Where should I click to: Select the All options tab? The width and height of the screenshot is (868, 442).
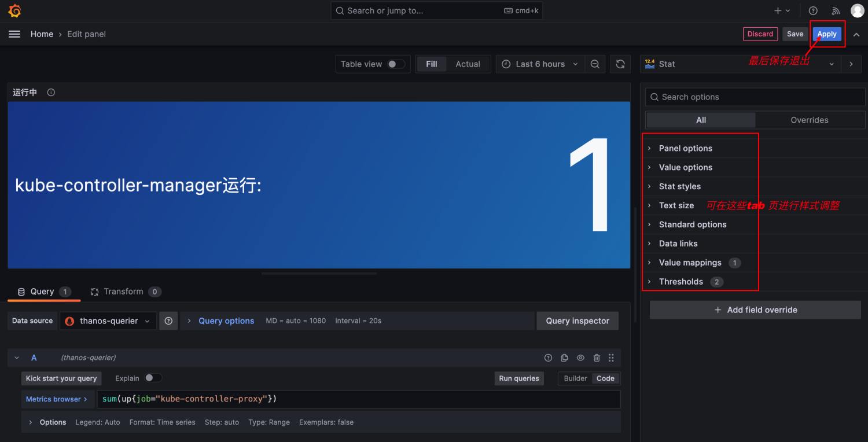[x=701, y=120]
